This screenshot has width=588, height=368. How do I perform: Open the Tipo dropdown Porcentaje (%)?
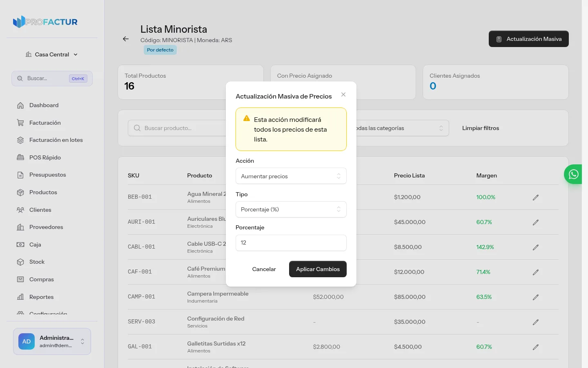pyautogui.click(x=291, y=209)
